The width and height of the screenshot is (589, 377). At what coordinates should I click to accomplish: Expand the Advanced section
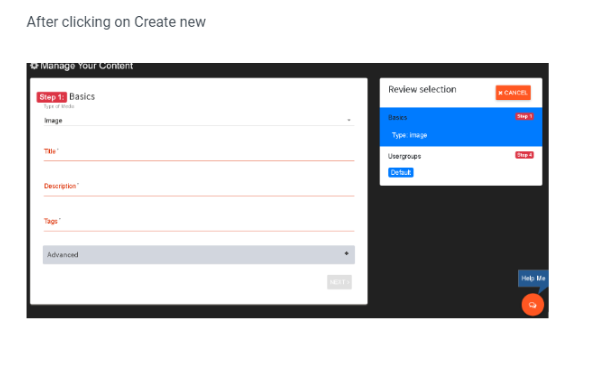[x=199, y=255]
